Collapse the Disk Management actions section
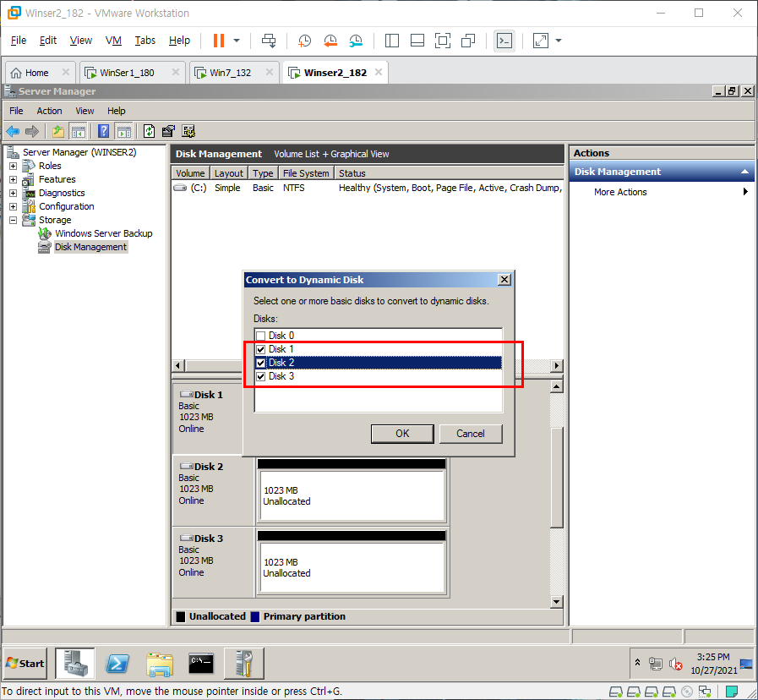This screenshot has height=700, width=758. pos(744,172)
